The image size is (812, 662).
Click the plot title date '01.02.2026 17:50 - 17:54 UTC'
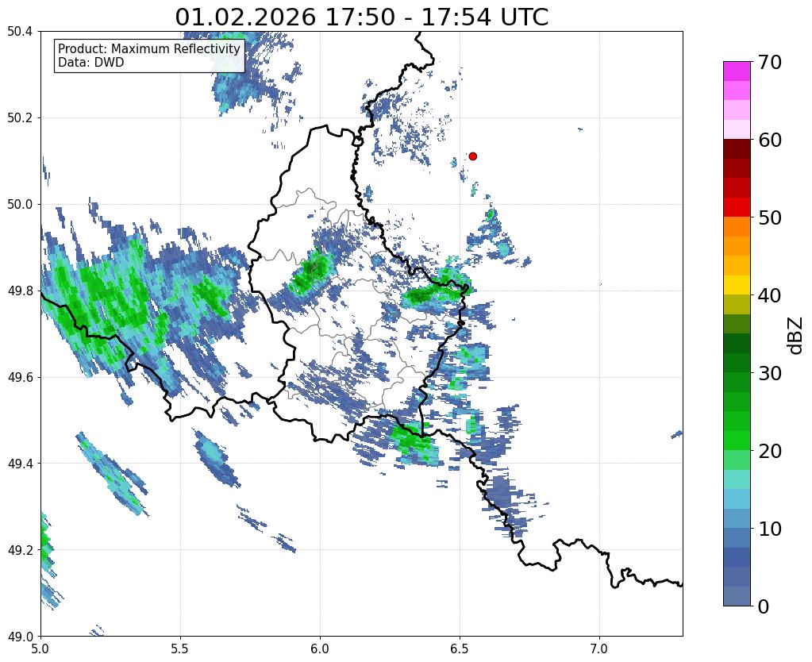click(361, 17)
